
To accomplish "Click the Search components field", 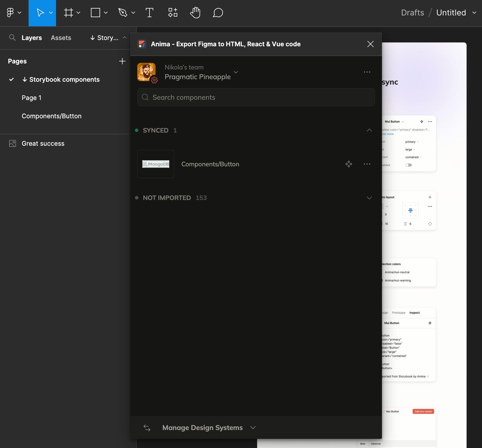I will (256, 97).
